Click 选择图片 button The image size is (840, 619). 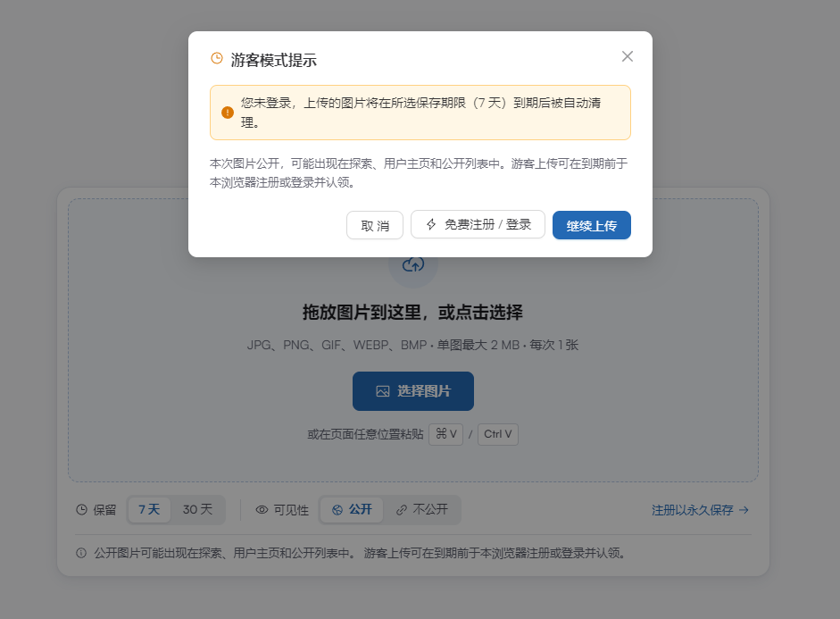click(413, 391)
